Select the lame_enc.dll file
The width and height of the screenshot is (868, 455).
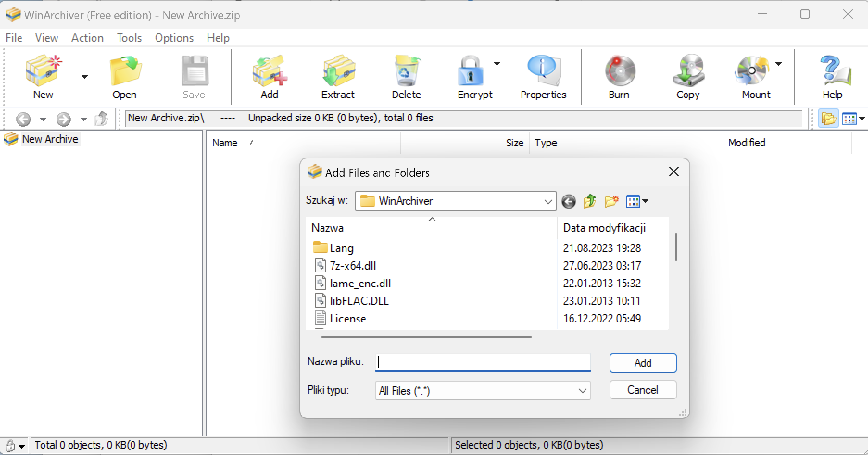pyautogui.click(x=360, y=283)
